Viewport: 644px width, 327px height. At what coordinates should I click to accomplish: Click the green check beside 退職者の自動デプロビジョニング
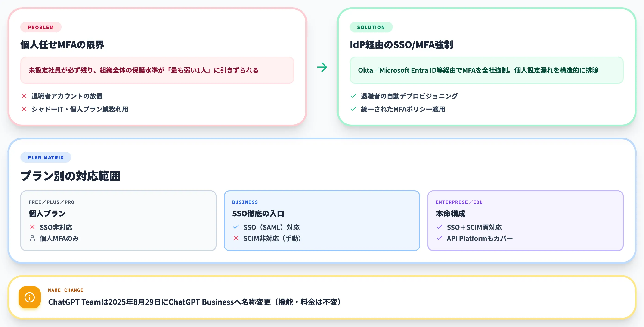pos(353,96)
